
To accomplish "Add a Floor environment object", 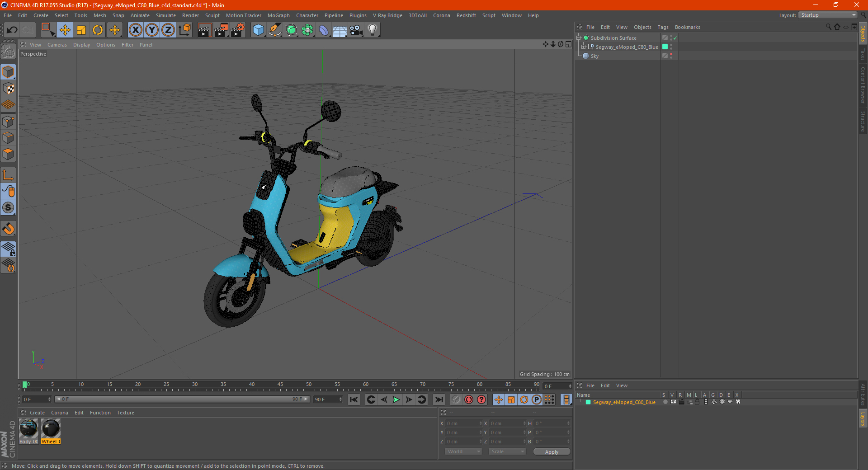I will pos(340,30).
